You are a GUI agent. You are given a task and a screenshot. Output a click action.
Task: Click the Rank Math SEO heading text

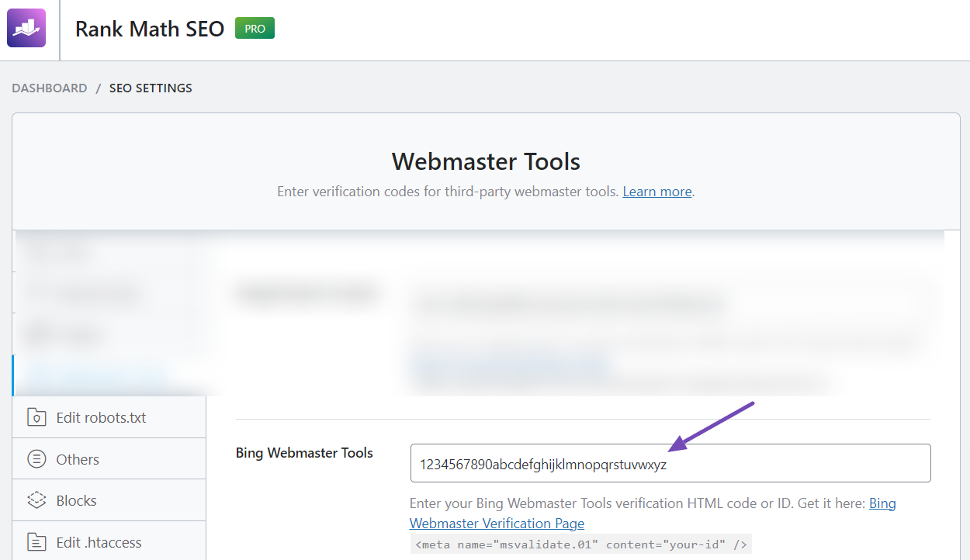[149, 29]
